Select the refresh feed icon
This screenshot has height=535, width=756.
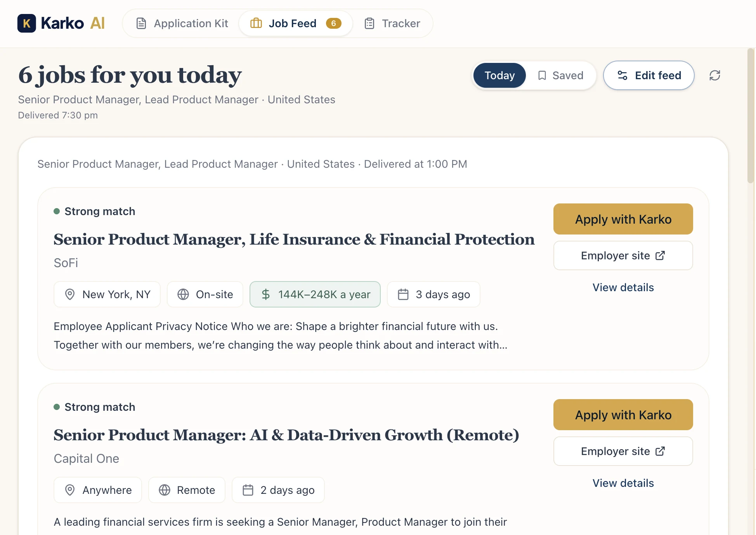pyautogui.click(x=715, y=75)
